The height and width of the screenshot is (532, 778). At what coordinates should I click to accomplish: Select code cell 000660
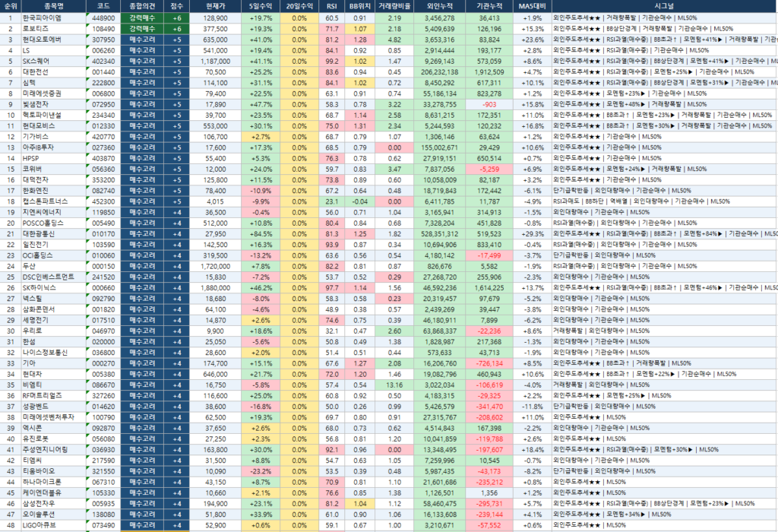pyautogui.click(x=103, y=288)
